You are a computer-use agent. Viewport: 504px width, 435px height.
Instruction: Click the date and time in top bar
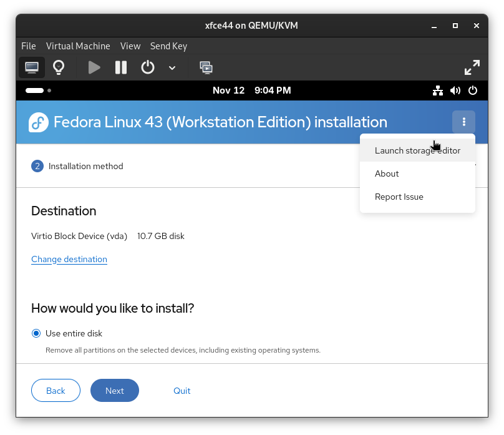(251, 90)
